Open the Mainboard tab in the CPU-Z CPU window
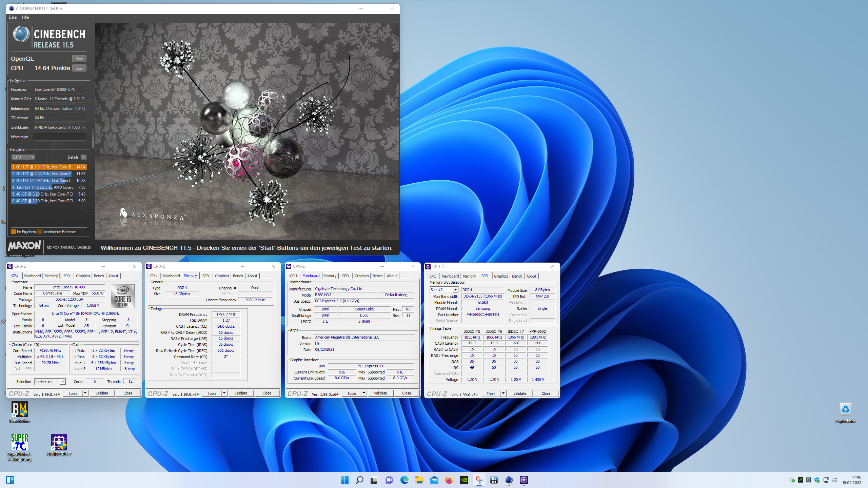The height and width of the screenshot is (488, 868). click(x=32, y=276)
